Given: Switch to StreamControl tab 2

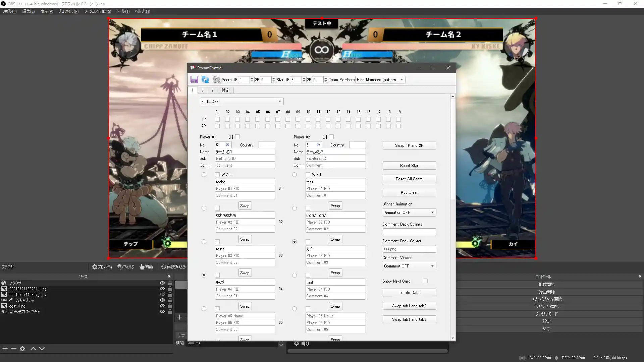Looking at the screenshot, I should tap(203, 90).
